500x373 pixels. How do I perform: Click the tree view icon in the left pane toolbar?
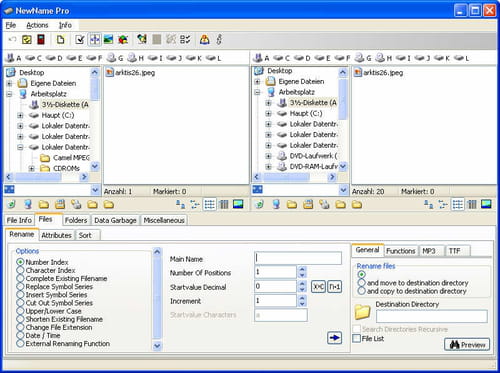click(x=195, y=204)
